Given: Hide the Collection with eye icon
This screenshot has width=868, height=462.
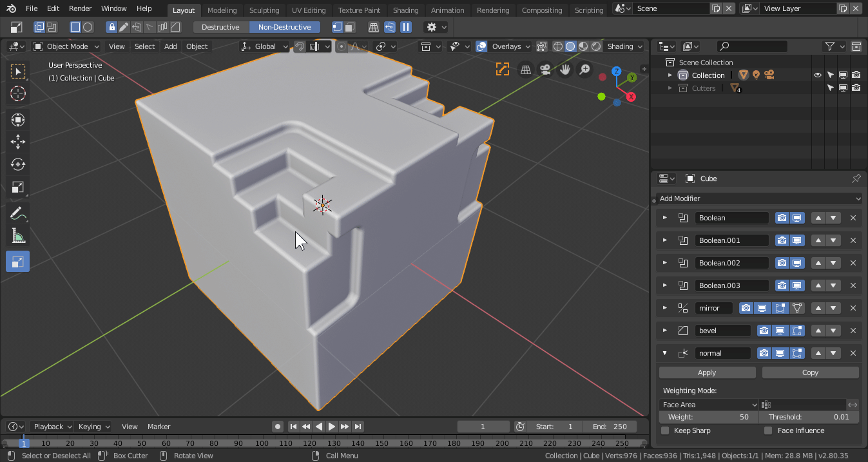Looking at the screenshot, I should tap(817, 75).
